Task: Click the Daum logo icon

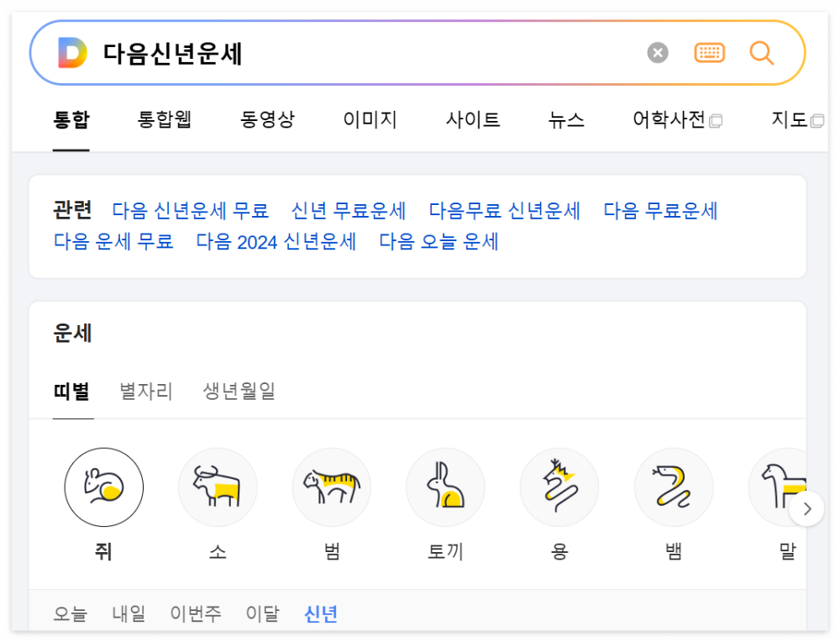Action: tap(73, 52)
